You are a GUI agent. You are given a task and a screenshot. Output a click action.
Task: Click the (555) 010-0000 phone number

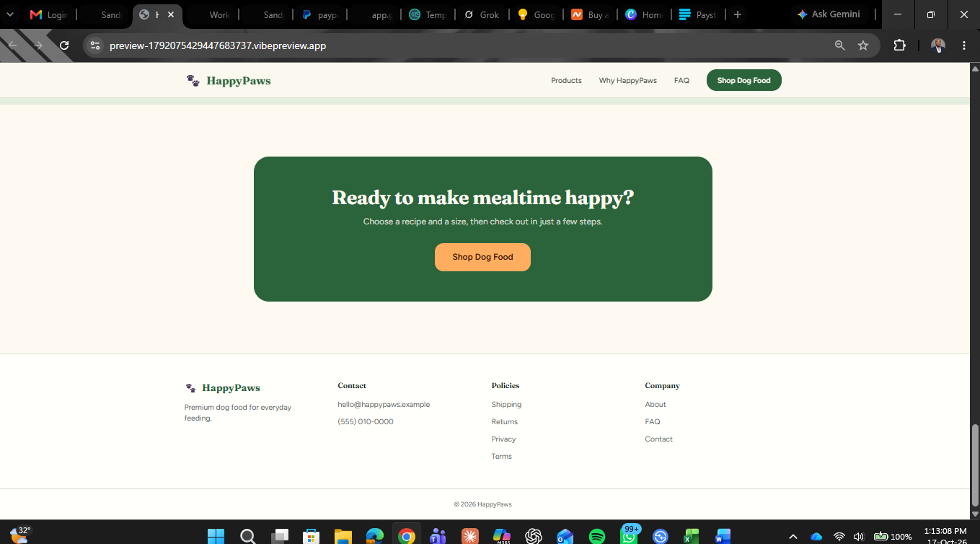366,422
